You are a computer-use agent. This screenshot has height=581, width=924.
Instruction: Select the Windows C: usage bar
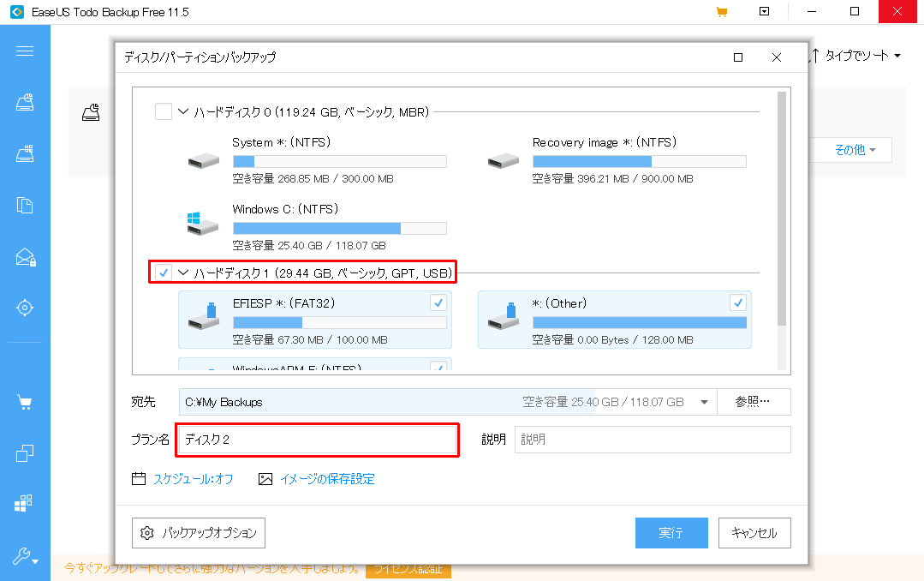[340, 228]
